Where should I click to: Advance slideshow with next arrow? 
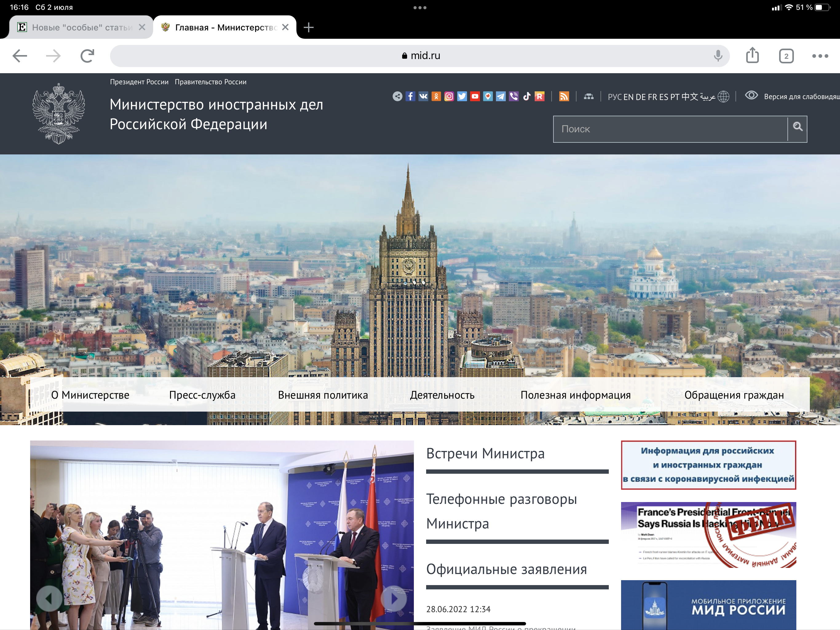click(x=394, y=599)
